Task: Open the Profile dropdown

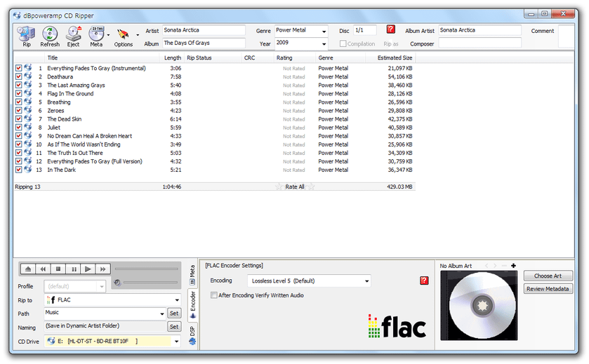Action: (x=101, y=287)
